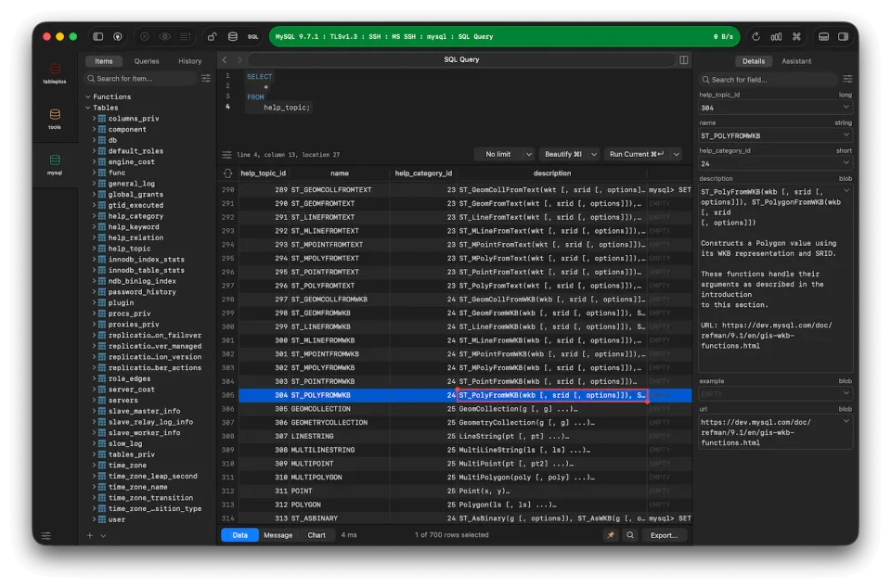
Task: Click the search magnifier in results footer
Action: 630,534
